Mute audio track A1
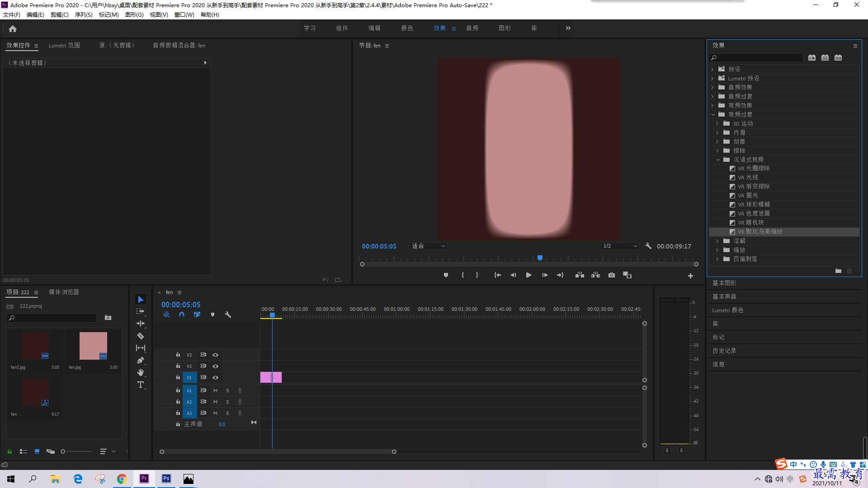Screen dimensions: 868x488 [215, 390]
